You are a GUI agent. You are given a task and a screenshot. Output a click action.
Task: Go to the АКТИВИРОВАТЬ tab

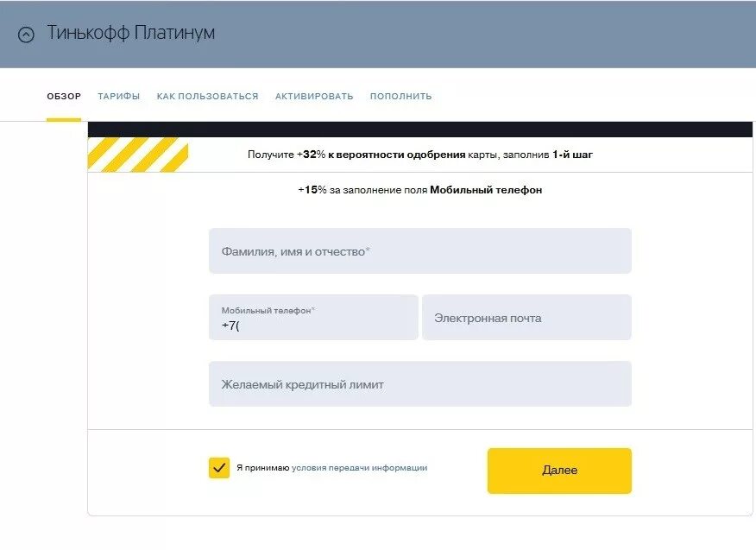coord(314,96)
